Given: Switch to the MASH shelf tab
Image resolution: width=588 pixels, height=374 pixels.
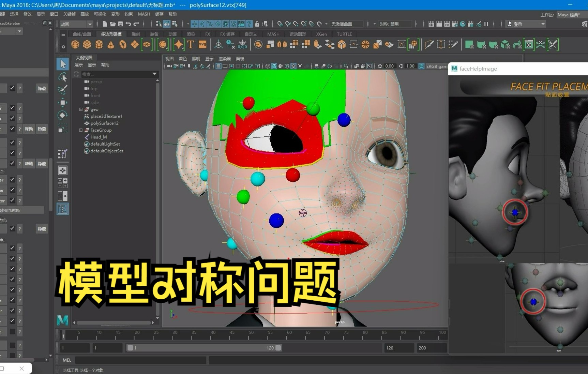Looking at the screenshot, I should pos(273,34).
